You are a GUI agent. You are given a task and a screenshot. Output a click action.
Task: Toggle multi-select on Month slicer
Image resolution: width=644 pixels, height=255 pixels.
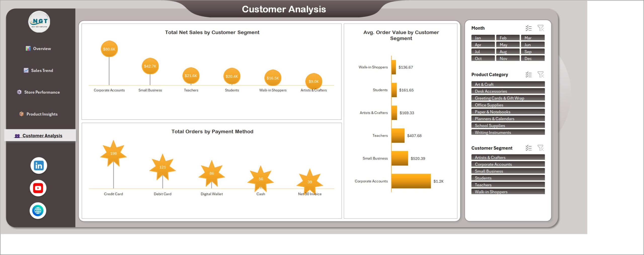coord(529,28)
